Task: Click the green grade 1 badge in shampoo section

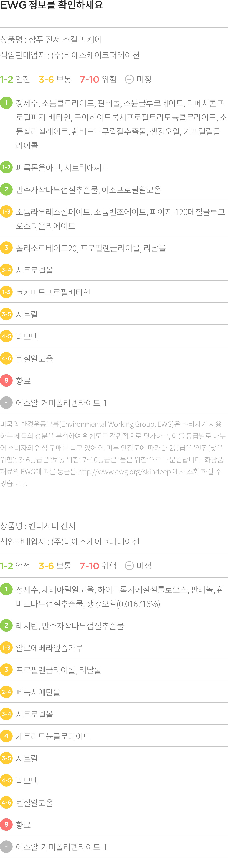Action: click(6, 103)
